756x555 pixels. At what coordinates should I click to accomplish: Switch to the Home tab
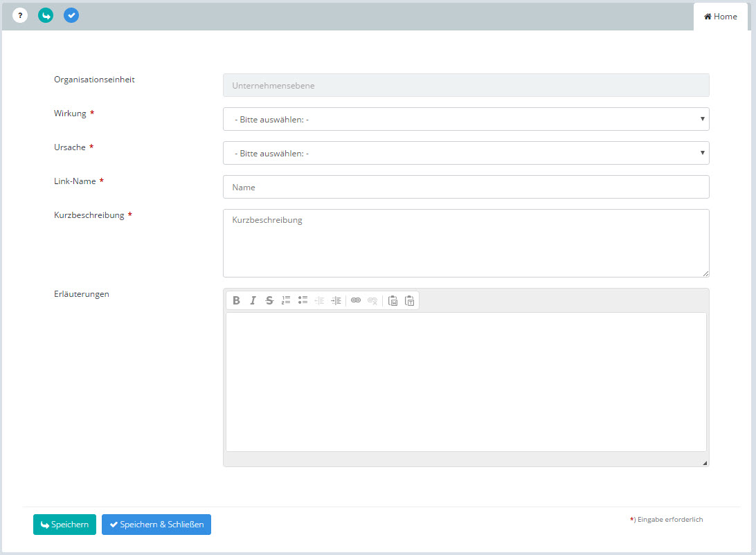(x=721, y=17)
